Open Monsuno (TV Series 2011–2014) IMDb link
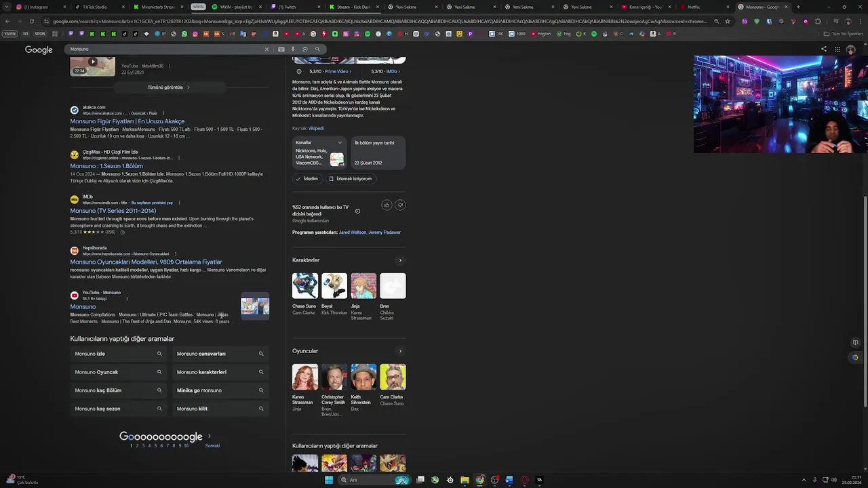 [x=113, y=211]
